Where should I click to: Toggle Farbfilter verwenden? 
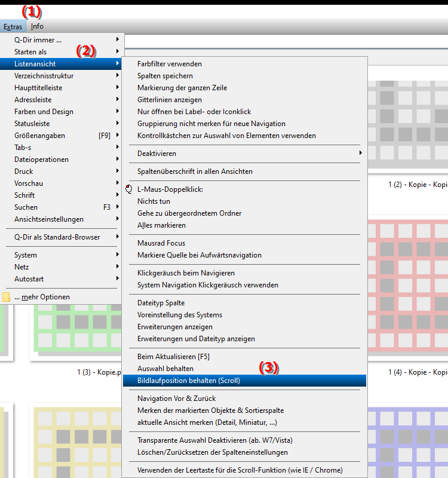(170, 64)
